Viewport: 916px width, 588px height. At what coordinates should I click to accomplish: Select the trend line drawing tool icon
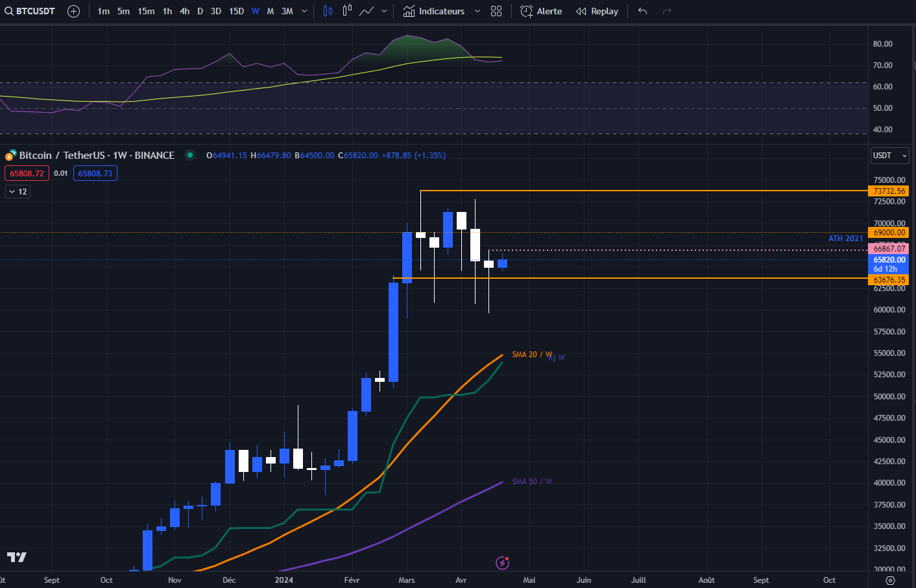[367, 10]
